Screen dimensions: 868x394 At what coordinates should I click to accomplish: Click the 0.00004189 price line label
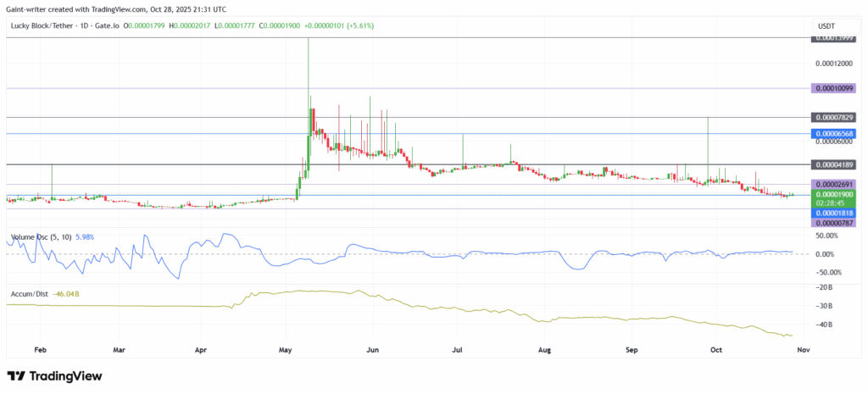[834, 165]
